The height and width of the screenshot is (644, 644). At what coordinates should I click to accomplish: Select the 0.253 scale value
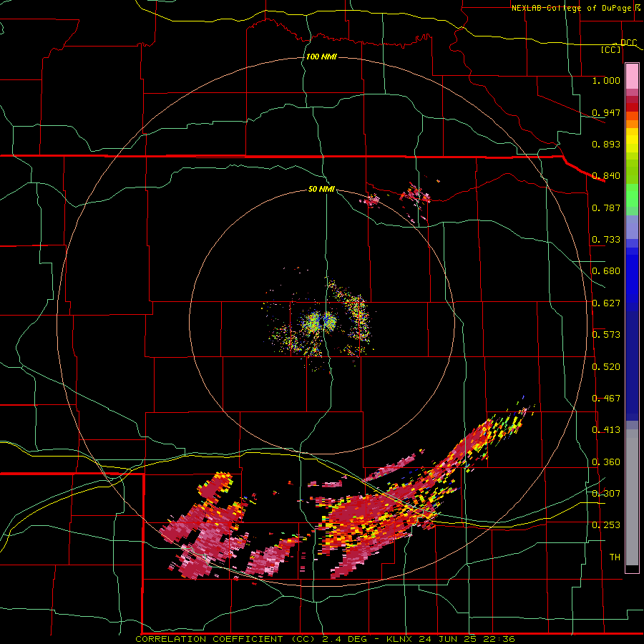pyautogui.click(x=606, y=525)
